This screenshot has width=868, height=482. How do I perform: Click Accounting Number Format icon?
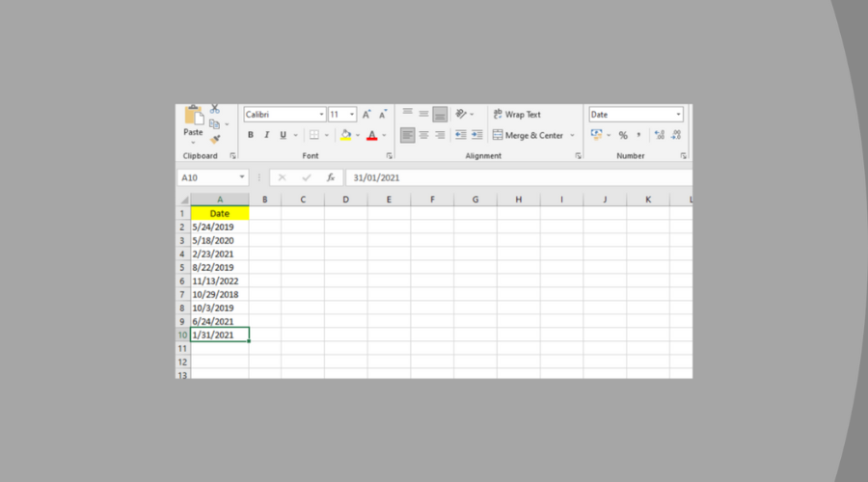(x=596, y=135)
